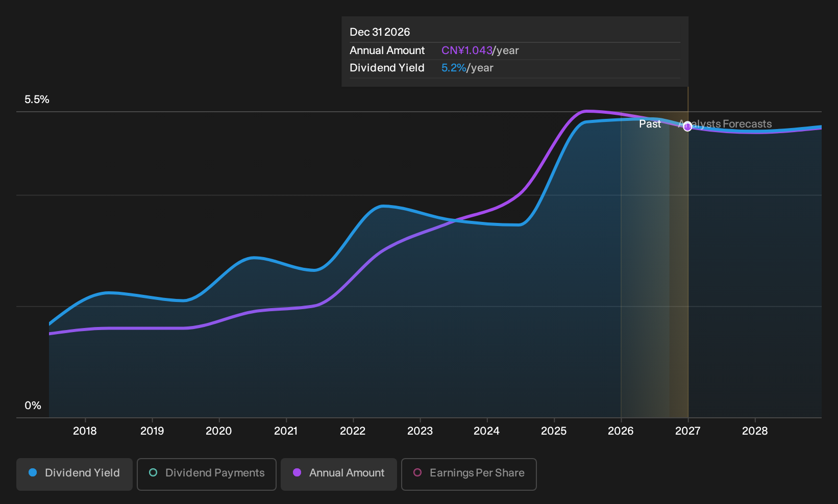Select the 2024 label on the x-axis

tap(487, 431)
